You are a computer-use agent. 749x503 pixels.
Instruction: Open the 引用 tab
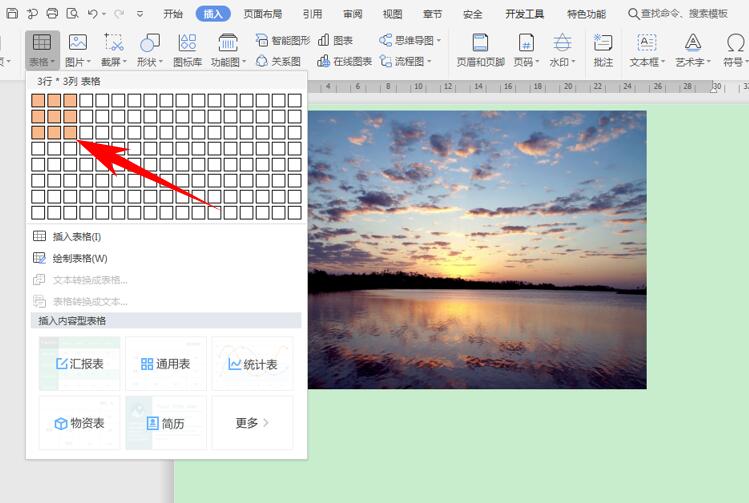(x=312, y=14)
